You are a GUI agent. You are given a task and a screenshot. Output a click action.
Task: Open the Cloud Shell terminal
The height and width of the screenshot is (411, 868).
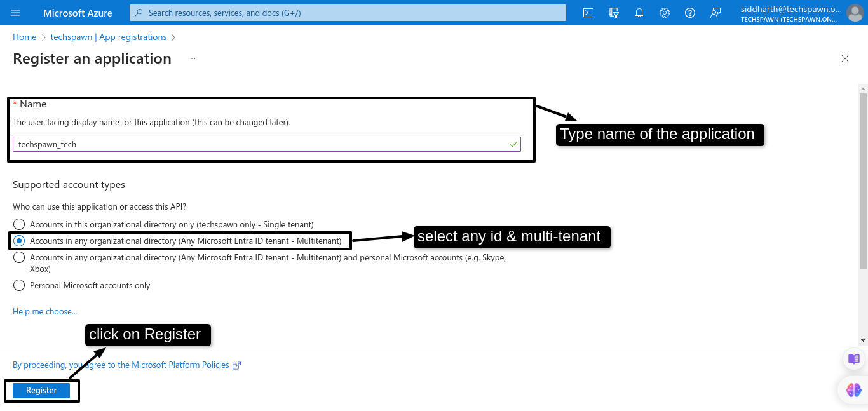tap(588, 13)
